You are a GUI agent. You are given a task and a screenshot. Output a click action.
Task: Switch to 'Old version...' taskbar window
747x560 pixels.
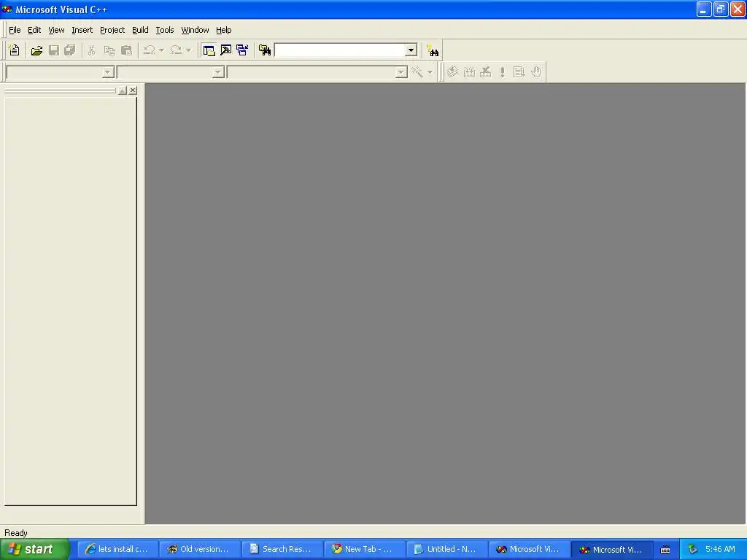coord(200,549)
